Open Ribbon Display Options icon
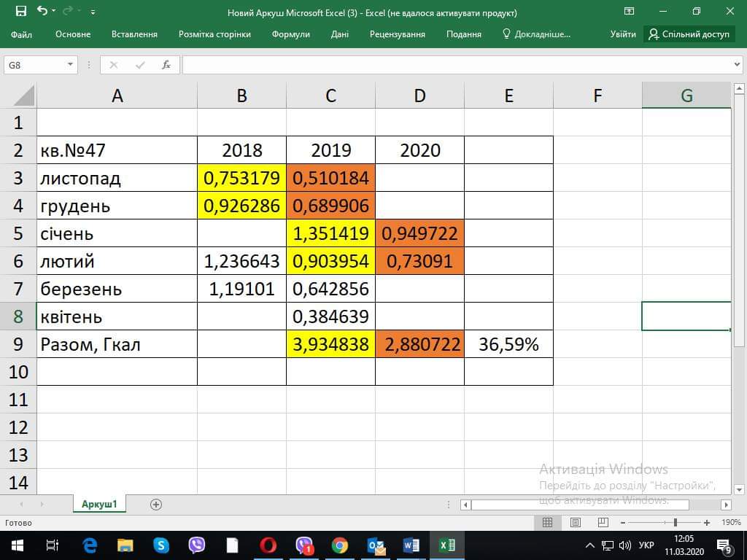 coord(629,12)
